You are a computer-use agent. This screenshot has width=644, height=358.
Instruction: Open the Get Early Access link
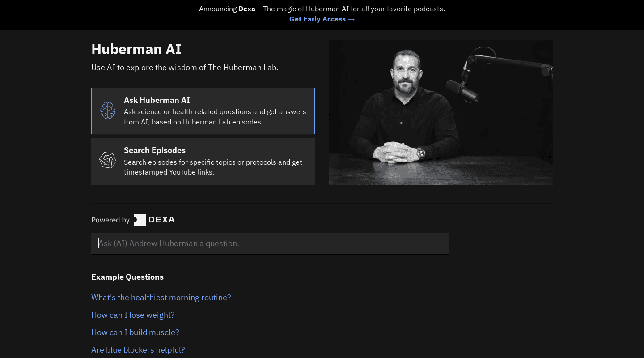point(322,19)
